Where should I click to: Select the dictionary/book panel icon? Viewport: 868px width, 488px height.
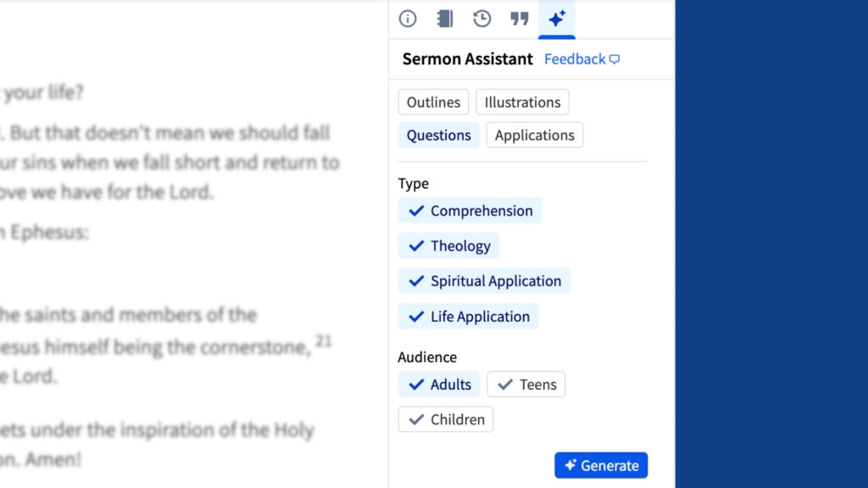tap(445, 19)
